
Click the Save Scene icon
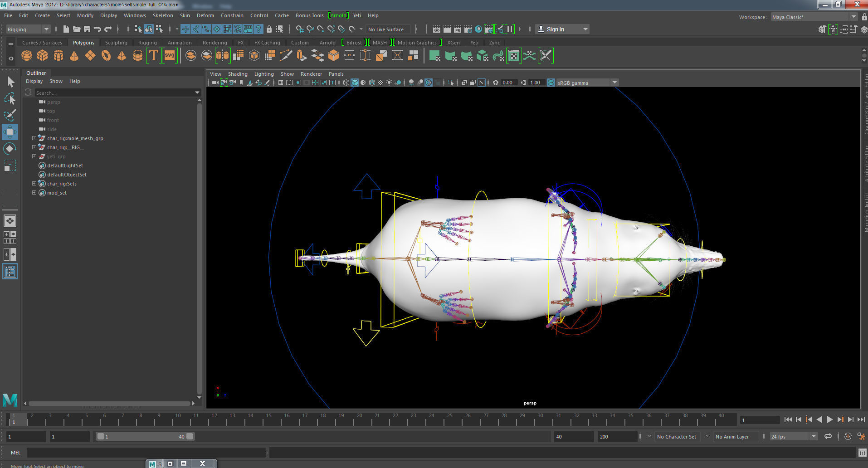click(87, 29)
